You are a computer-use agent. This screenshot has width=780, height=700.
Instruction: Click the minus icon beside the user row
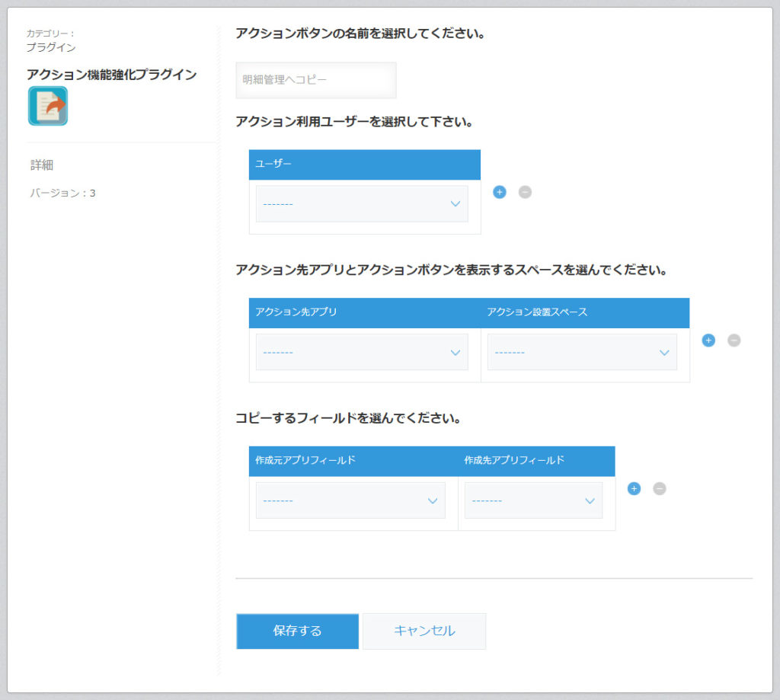(524, 192)
